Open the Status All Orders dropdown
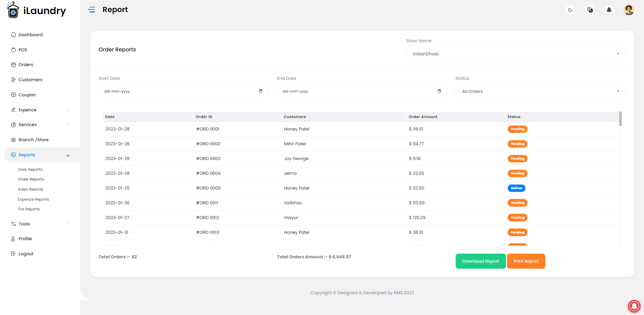The height and width of the screenshot is (315, 644). (540, 91)
